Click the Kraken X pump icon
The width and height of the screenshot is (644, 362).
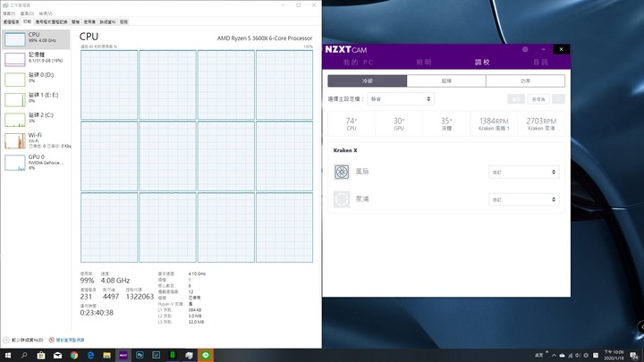[342, 199]
